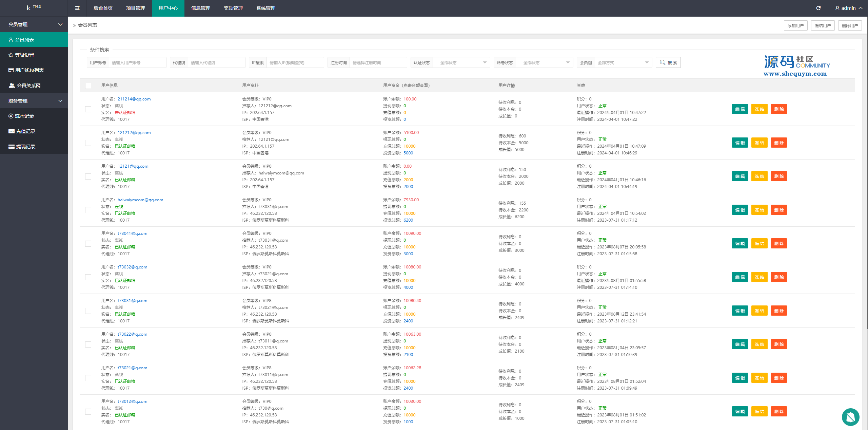The height and width of the screenshot is (430, 868).
Task: Check the row for 12121@qq.com
Action: [88, 176]
